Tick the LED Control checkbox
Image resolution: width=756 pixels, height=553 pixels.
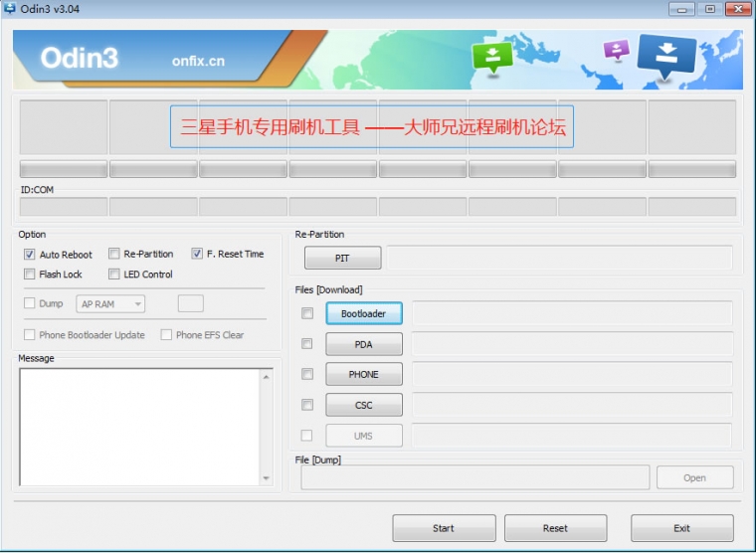click(114, 275)
